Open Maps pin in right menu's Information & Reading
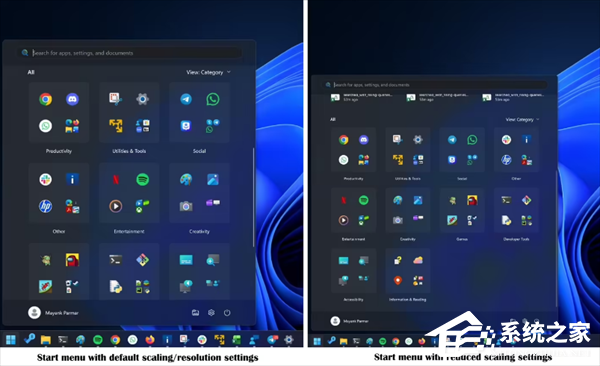This screenshot has width=600, height=366. click(x=398, y=280)
